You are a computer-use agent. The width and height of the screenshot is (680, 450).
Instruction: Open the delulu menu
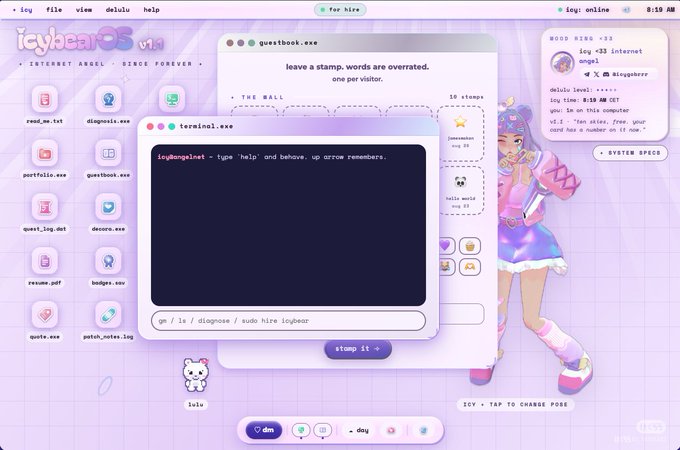click(118, 10)
